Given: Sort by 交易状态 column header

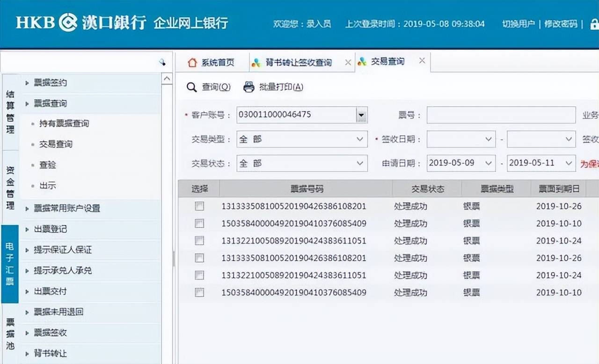Looking at the screenshot, I should point(427,189).
